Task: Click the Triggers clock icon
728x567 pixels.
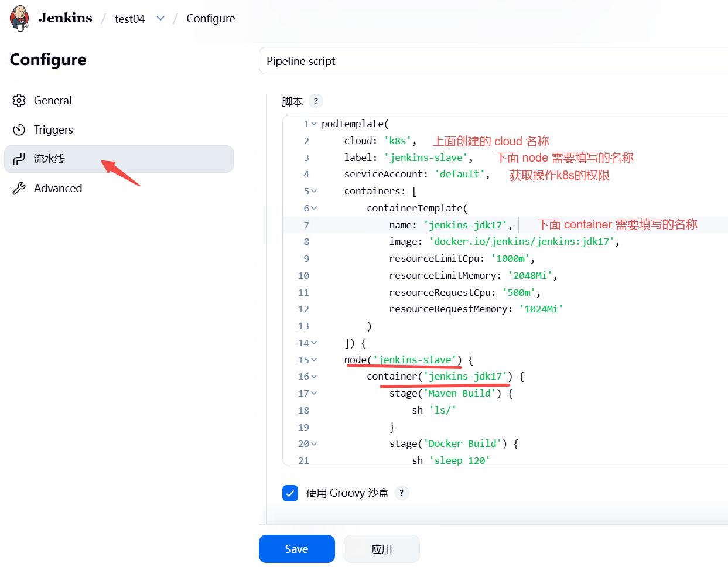Action: click(x=19, y=130)
